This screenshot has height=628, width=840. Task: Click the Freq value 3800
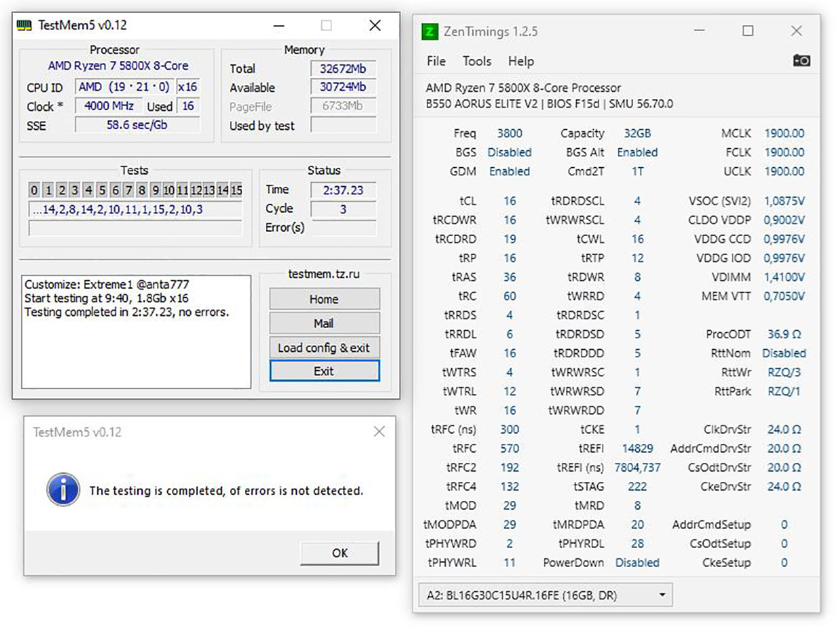[x=509, y=134]
